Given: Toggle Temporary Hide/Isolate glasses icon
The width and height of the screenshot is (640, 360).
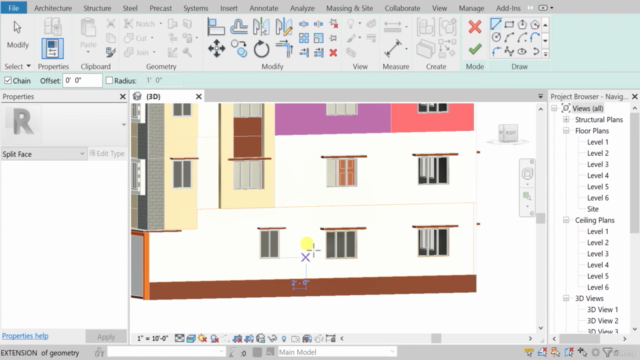Looking at the screenshot, I should 272,338.
